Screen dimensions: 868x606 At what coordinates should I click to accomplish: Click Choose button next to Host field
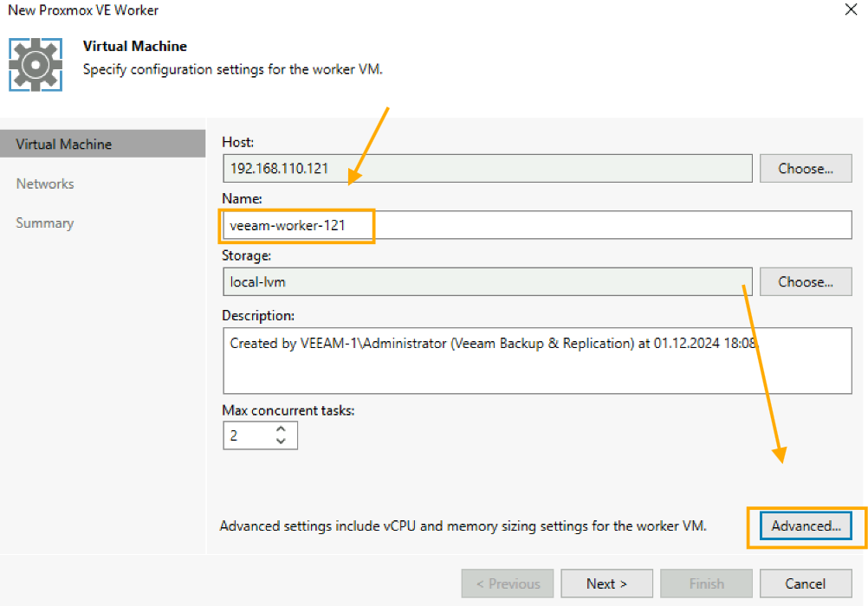805,169
